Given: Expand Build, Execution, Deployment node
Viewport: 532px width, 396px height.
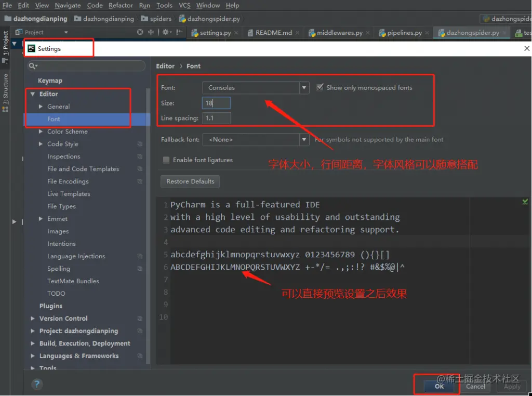Looking at the screenshot, I should (x=33, y=344).
